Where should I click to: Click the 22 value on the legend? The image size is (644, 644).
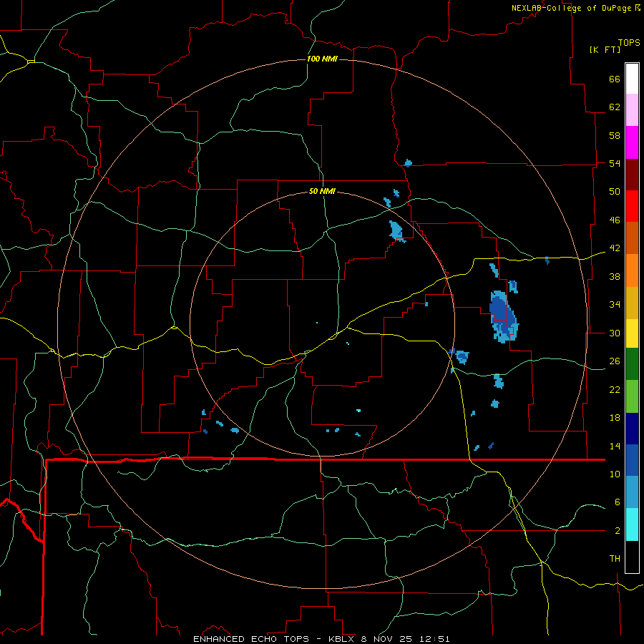(615, 389)
